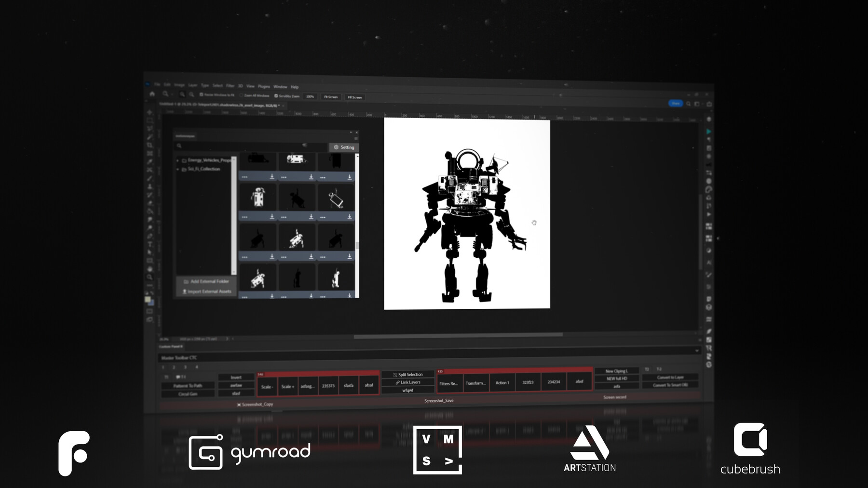Select the Horizontal Type tool

pyautogui.click(x=149, y=244)
